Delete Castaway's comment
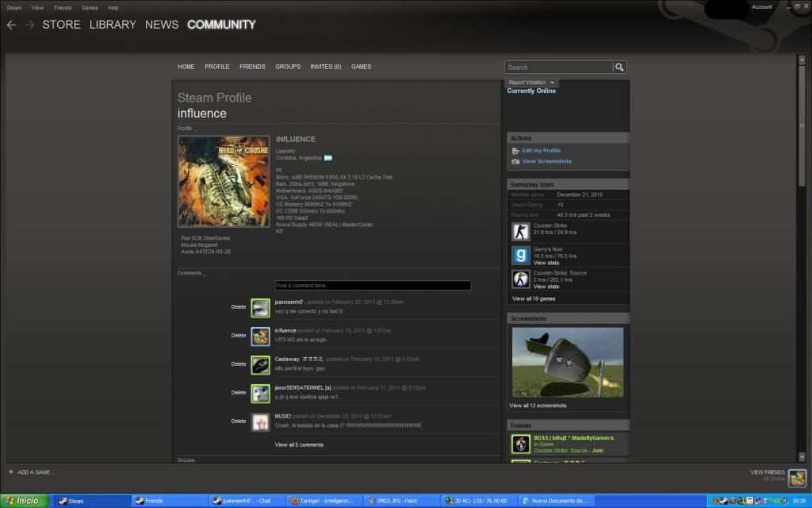812x508 pixels. tap(238, 364)
